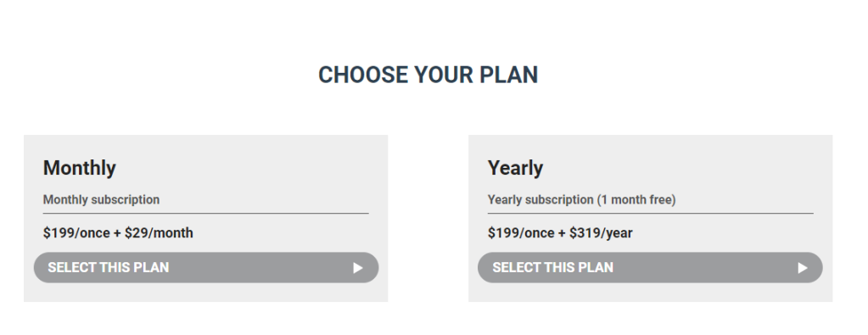
Task: Click the '(1 month free)' note
Action: pos(636,199)
